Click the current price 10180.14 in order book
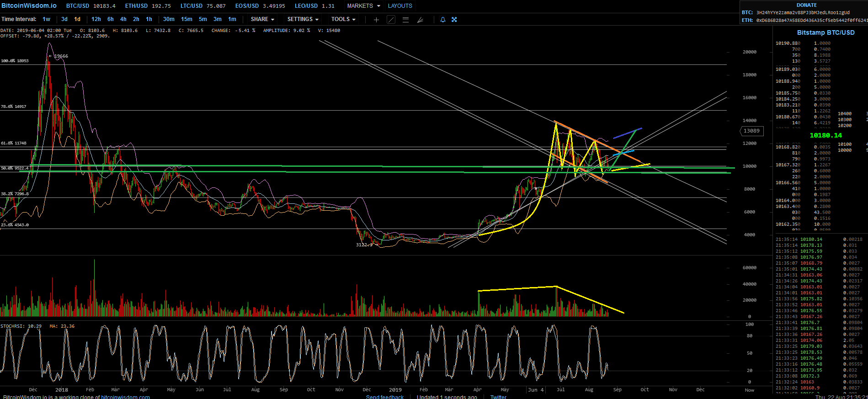The width and height of the screenshot is (868, 399). click(x=826, y=135)
